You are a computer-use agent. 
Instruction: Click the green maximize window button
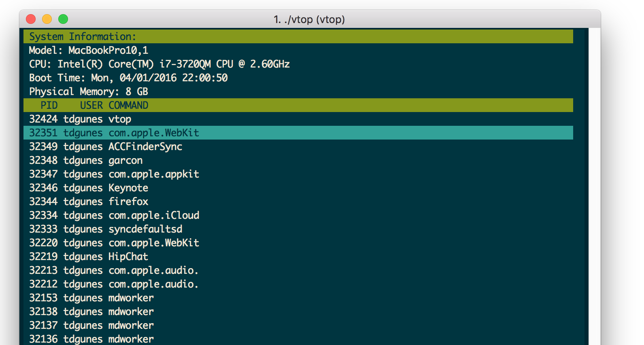[x=63, y=19]
